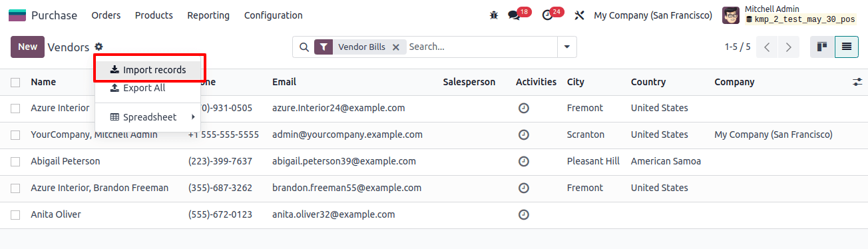Screen dimensions: 868x249
Task: Switch to kanban view
Action: pos(822,47)
